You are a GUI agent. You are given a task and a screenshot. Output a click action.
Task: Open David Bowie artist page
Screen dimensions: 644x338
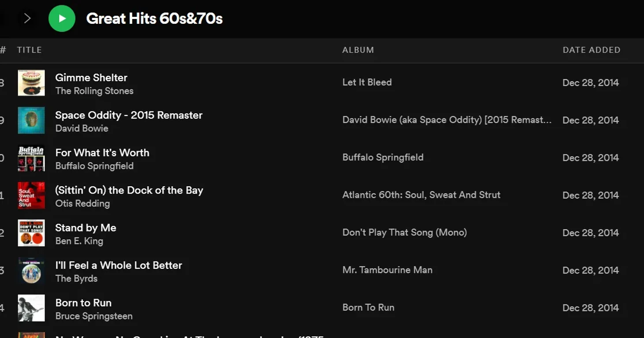tap(82, 128)
